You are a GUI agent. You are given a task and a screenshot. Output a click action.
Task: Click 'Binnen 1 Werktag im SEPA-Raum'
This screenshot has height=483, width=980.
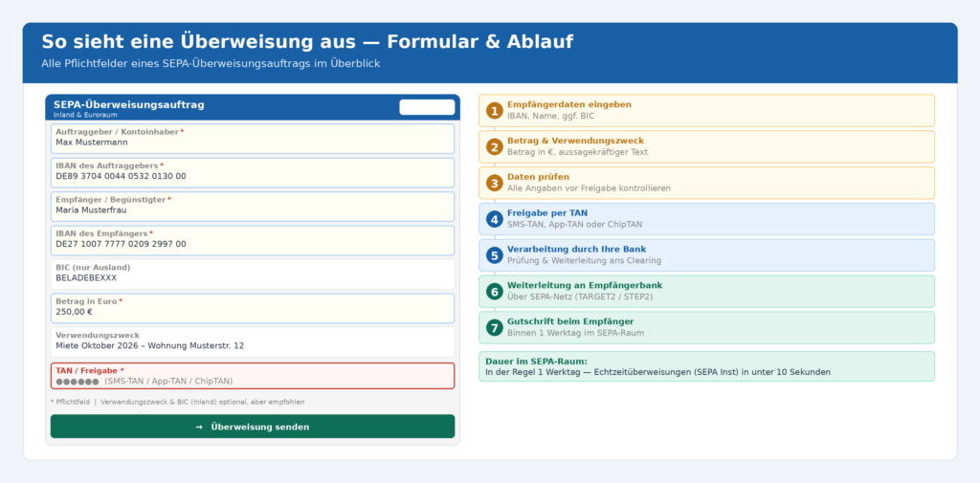click(575, 334)
